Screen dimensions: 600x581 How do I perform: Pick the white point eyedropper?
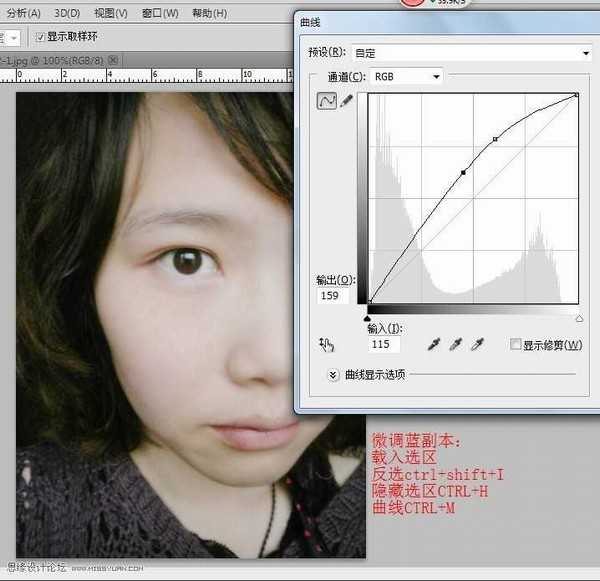477,344
